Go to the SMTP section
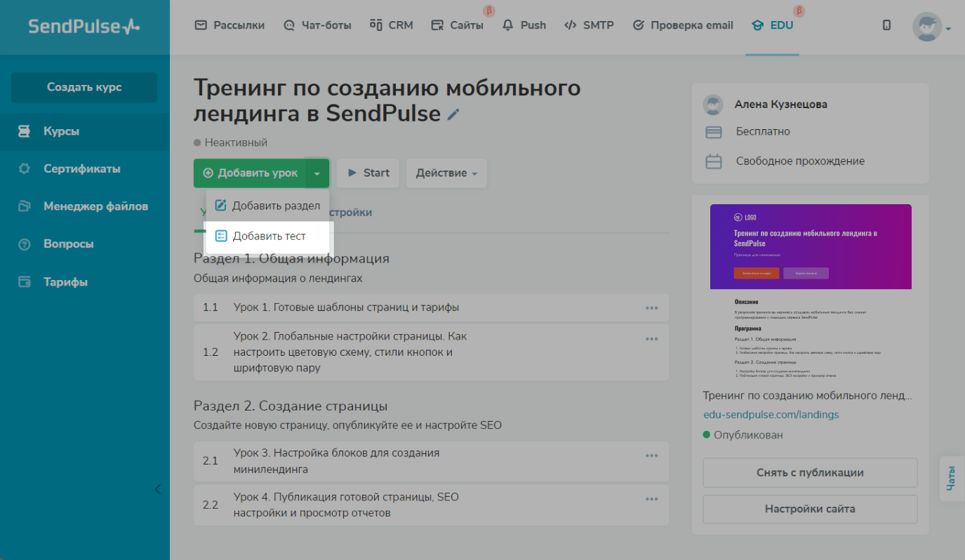Screen dimensions: 965x560 [x=589, y=25]
